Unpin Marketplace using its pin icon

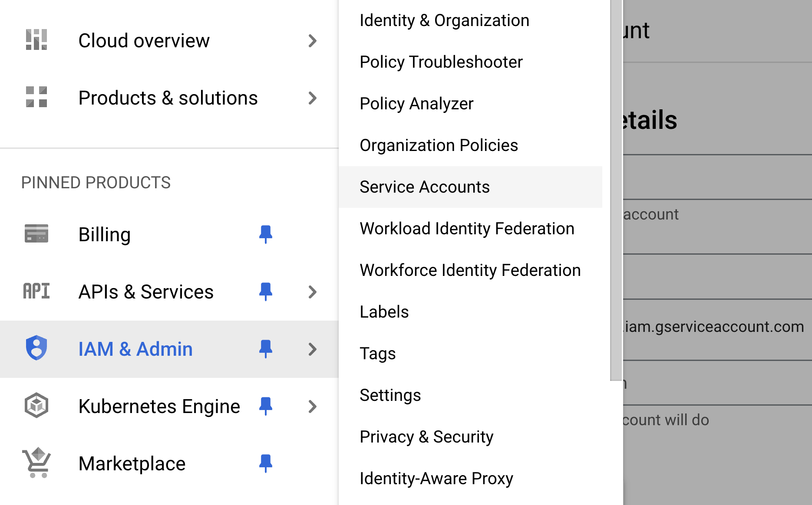266,463
